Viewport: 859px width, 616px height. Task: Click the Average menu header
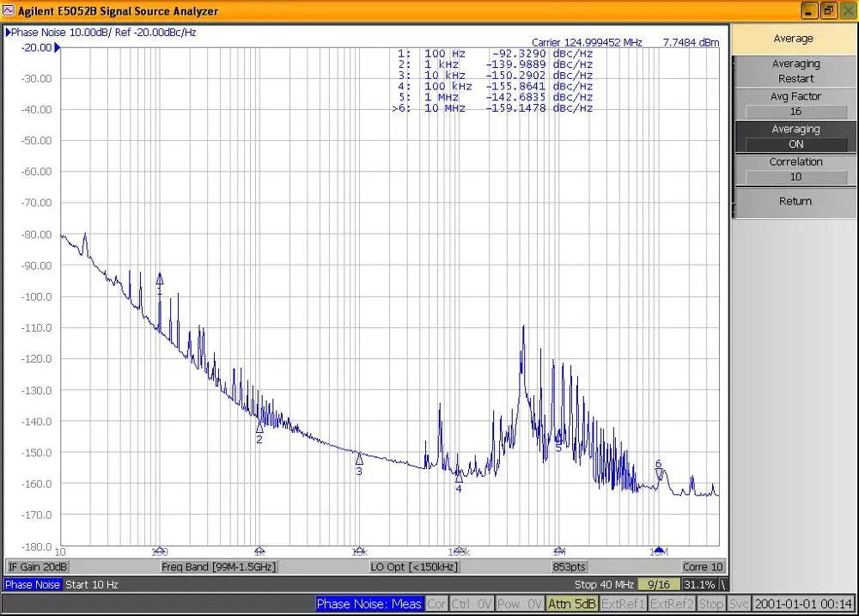(x=793, y=39)
